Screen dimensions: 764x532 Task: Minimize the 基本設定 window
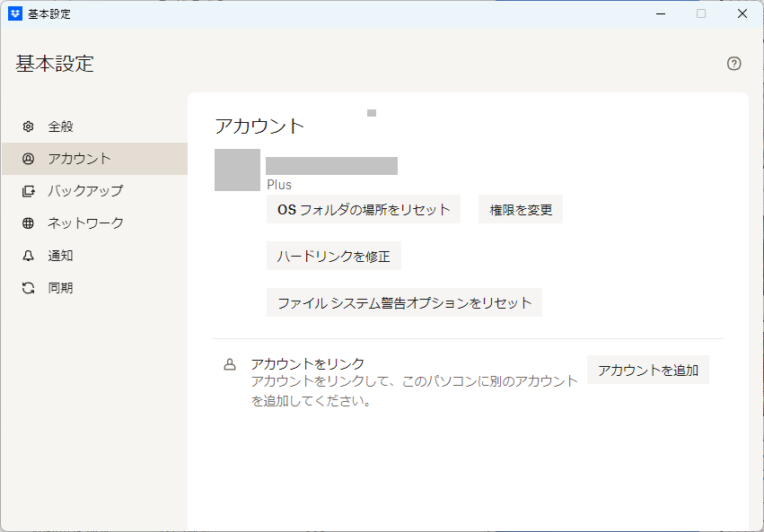(x=660, y=13)
